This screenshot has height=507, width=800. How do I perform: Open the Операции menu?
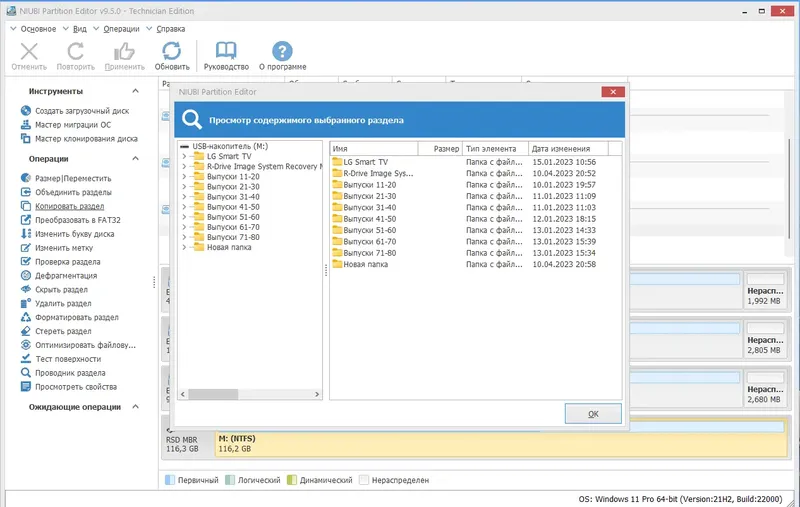pyautogui.click(x=121, y=29)
